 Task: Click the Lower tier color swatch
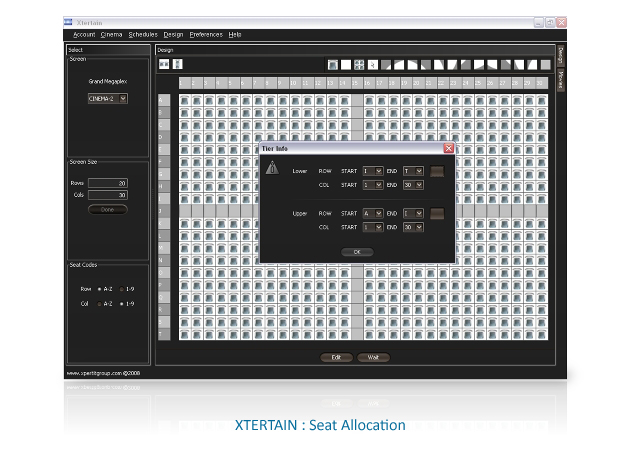437,171
